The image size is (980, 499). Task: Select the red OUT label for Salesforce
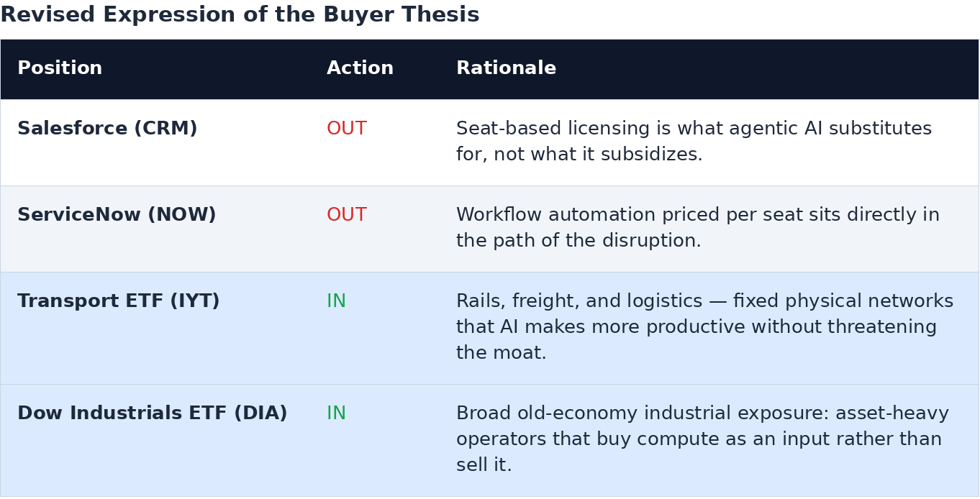[347, 129]
